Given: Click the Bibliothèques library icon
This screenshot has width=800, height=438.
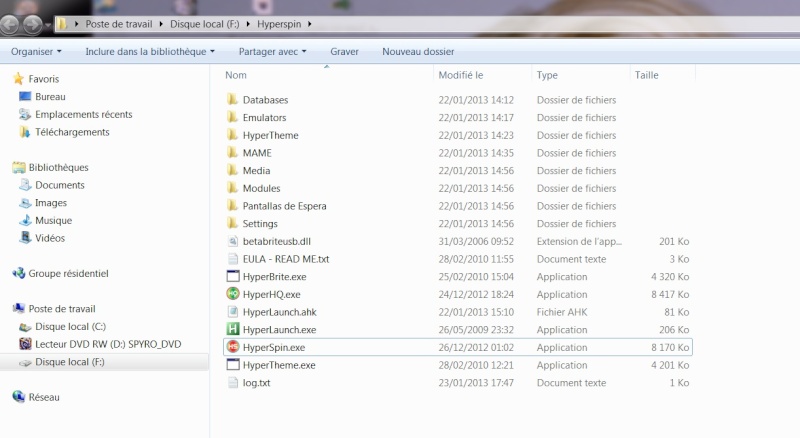Looking at the screenshot, I should 19,167.
